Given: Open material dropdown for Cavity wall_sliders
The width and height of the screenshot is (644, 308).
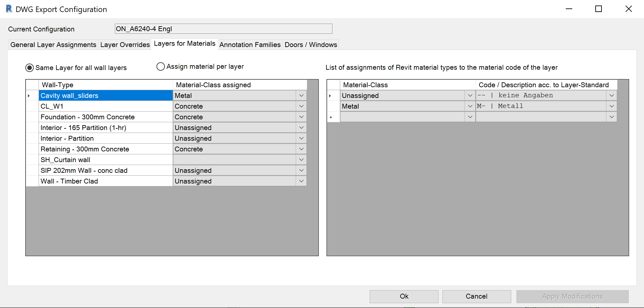Looking at the screenshot, I should point(301,96).
